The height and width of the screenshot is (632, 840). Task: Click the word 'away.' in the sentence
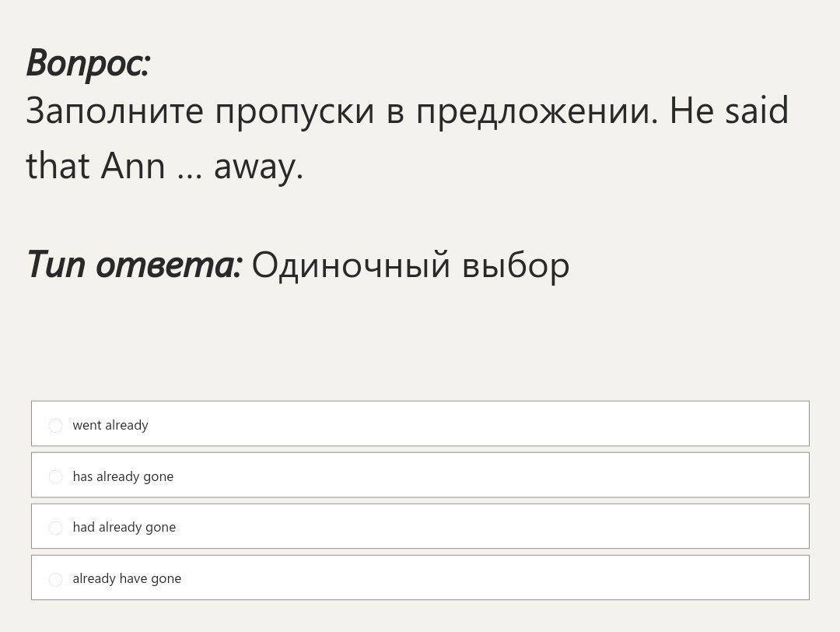257,167
